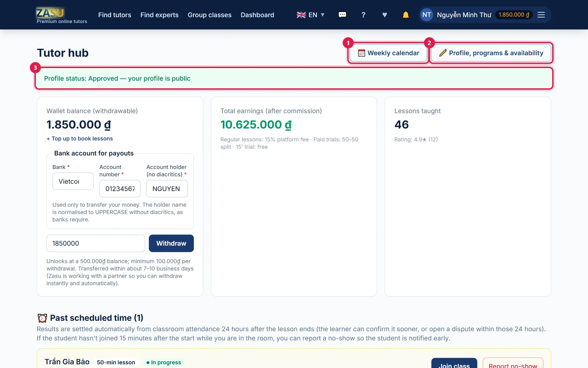Click the Account holder name field
The height and width of the screenshot is (368, 588).
[x=167, y=189]
